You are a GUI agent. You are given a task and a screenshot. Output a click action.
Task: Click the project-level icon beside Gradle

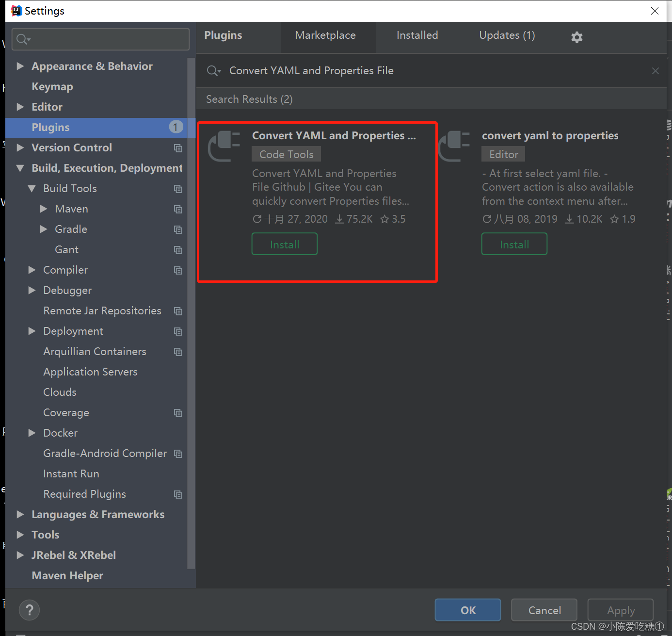pos(178,229)
